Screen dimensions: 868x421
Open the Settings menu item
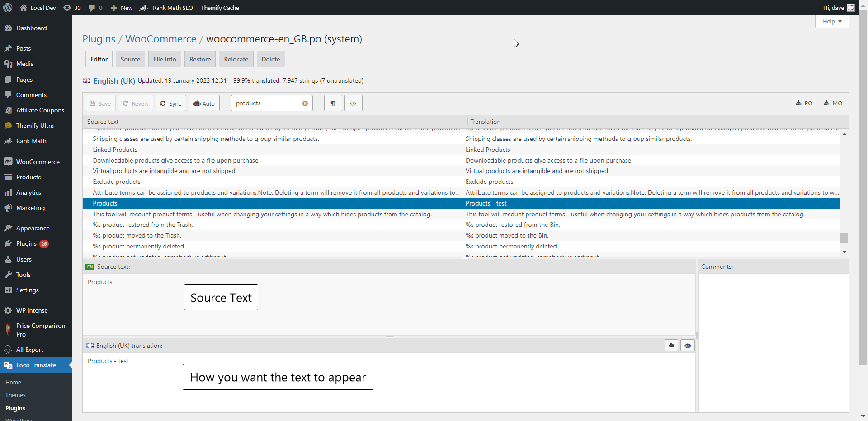tap(36, 290)
